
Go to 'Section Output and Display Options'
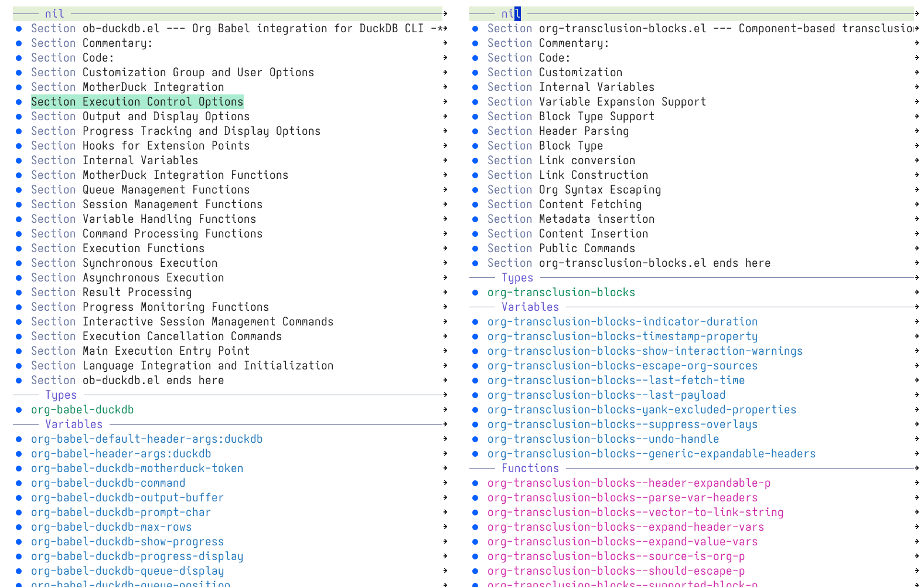141,116
